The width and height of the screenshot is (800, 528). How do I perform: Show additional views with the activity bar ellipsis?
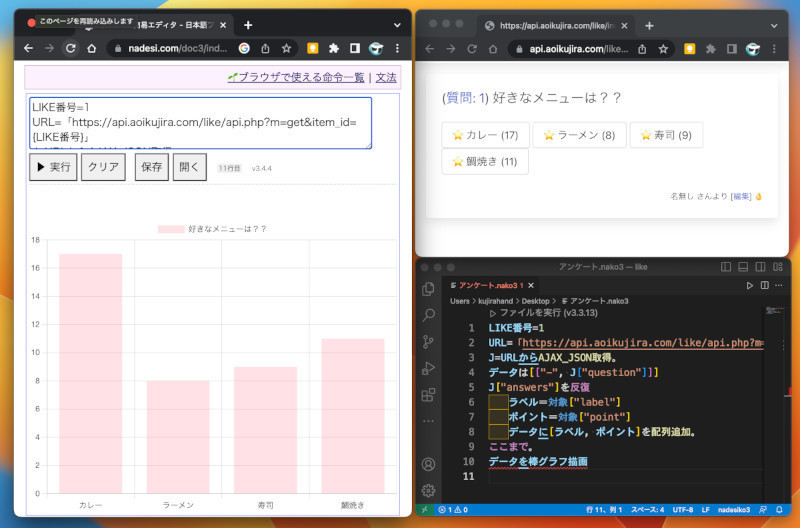(x=429, y=421)
